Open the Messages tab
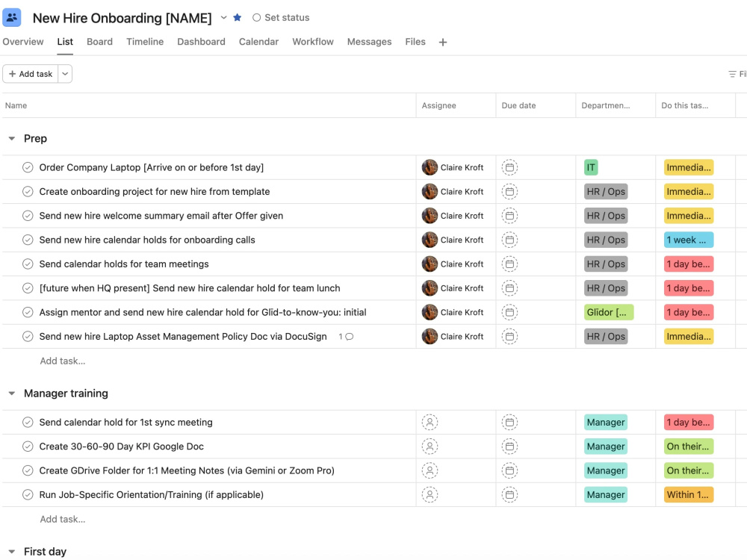747x560 pixels. [369, 42]
